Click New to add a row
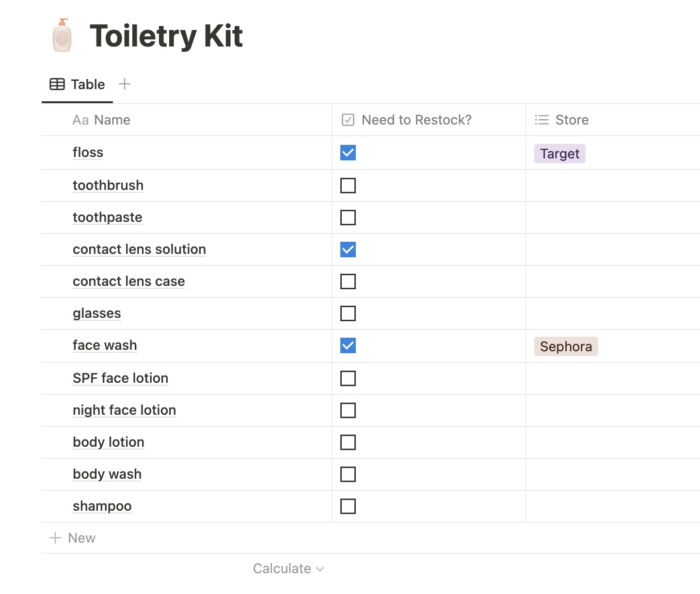 (81, 538)
